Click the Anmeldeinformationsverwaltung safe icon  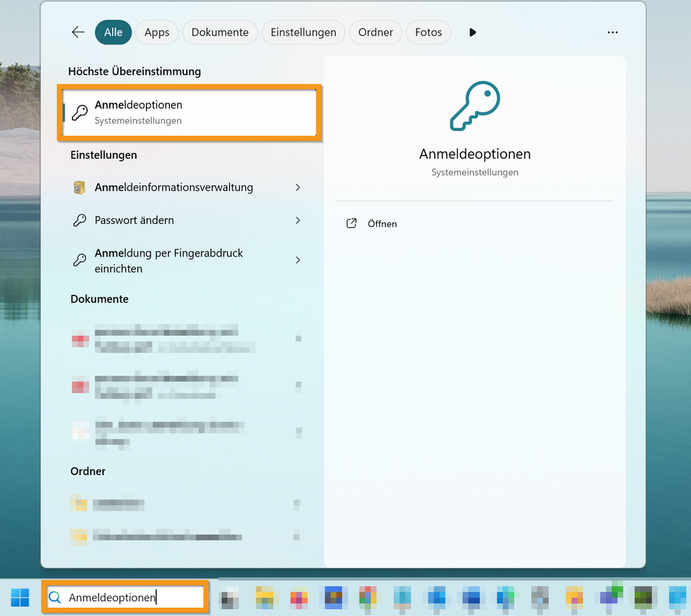tap(79, 187)
